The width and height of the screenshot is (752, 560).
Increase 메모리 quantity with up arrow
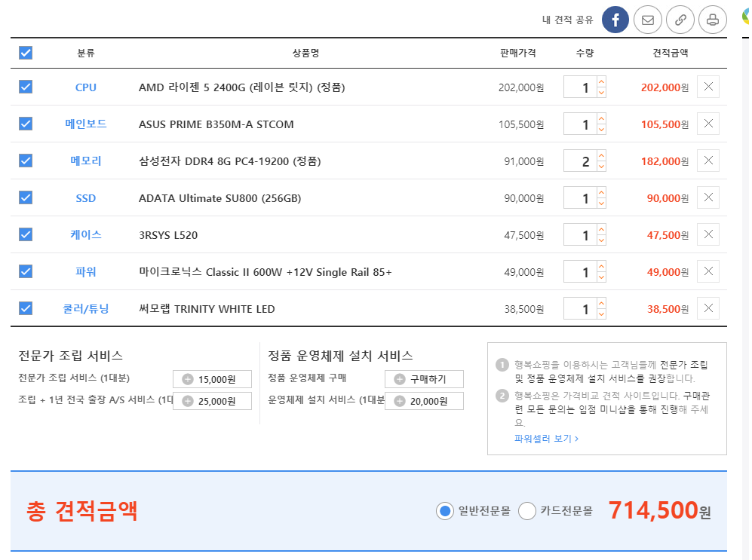tap(601, 155)
